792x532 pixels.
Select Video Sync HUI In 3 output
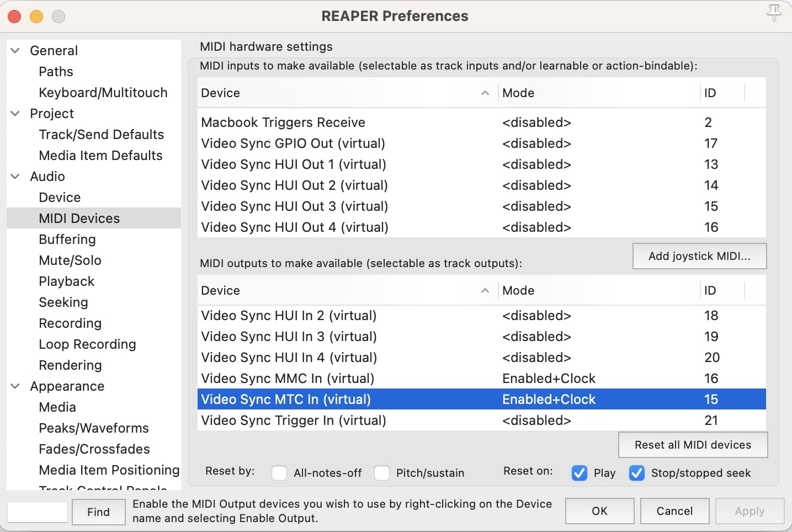pos(481,337)
